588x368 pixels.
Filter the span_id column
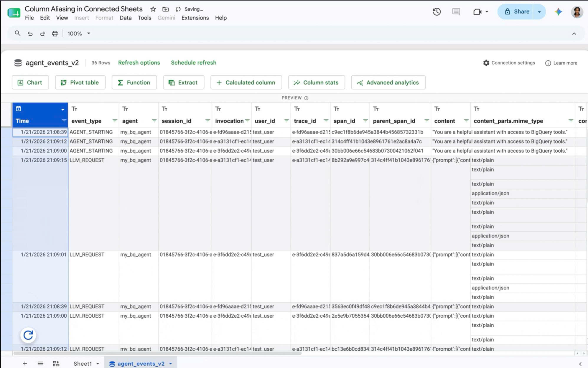(x=365, y=121)
